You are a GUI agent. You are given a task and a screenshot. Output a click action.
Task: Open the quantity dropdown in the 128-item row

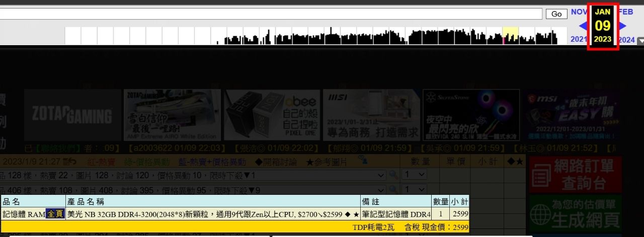[x=415, y=175]
